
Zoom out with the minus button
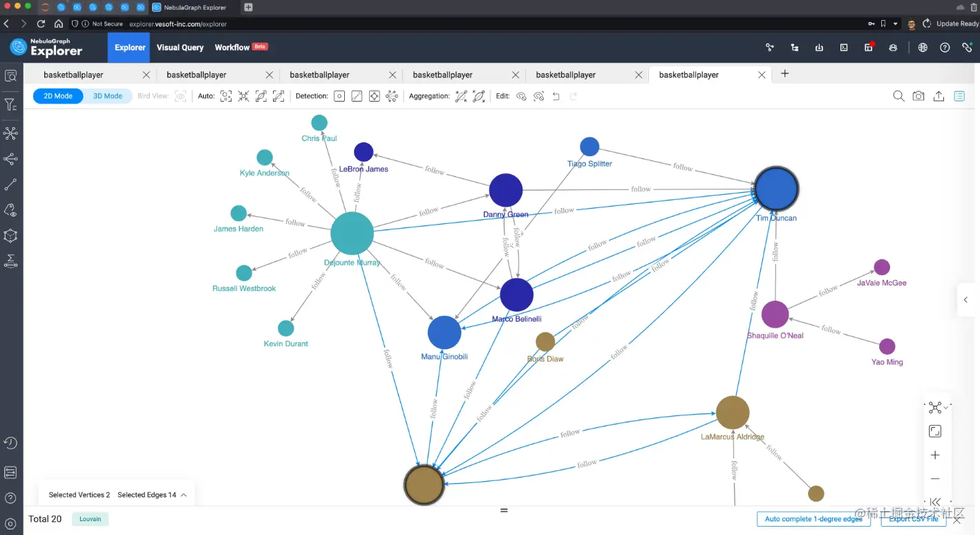point(935,478)
